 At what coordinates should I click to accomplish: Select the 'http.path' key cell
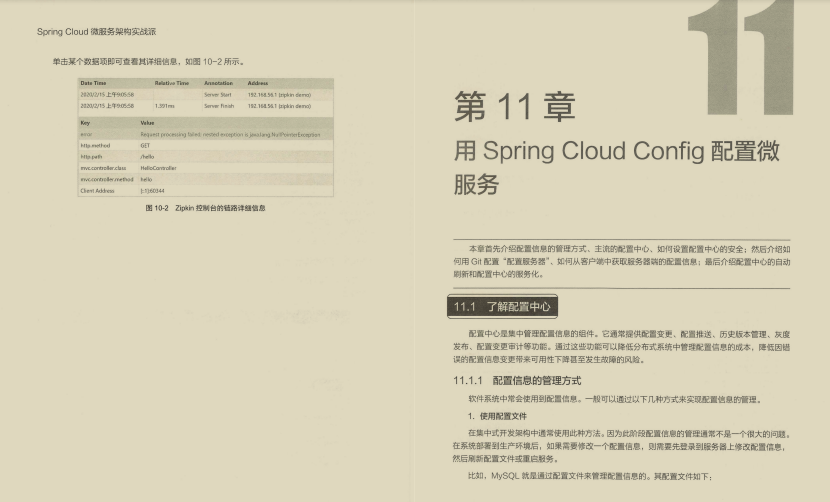(91, 157)
